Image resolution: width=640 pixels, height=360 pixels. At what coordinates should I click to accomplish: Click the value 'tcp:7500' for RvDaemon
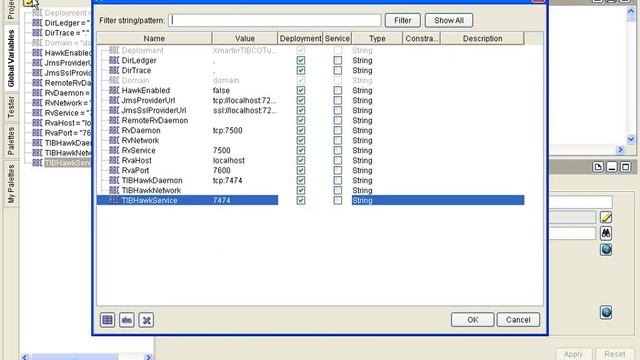tap(227, 130)
